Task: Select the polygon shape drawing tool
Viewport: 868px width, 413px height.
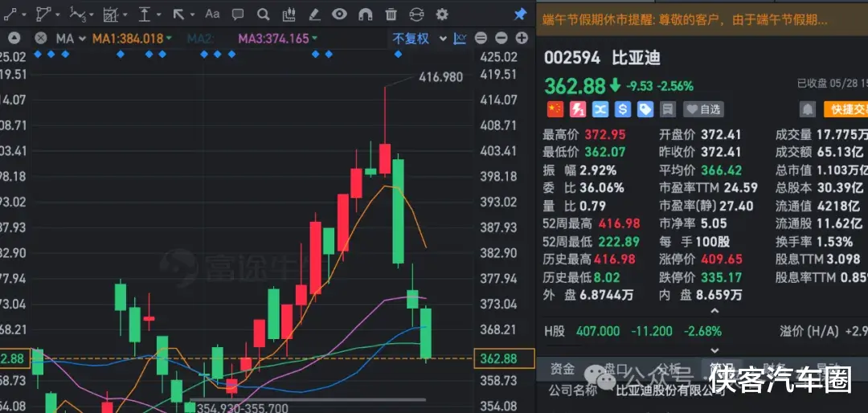Action: pyautogui.click(x=43, y=14)
